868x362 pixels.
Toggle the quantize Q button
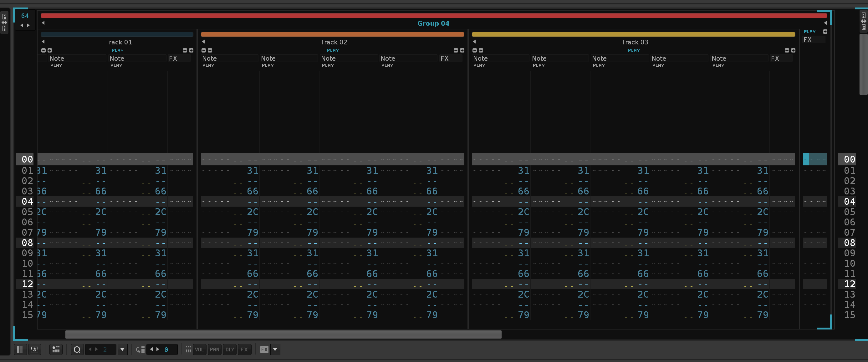coord(77,349)
